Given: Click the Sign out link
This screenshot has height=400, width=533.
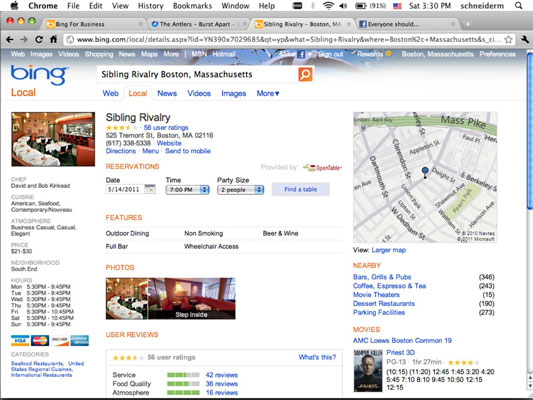Looking at the screenshot, I should click(x=330, y=54).
